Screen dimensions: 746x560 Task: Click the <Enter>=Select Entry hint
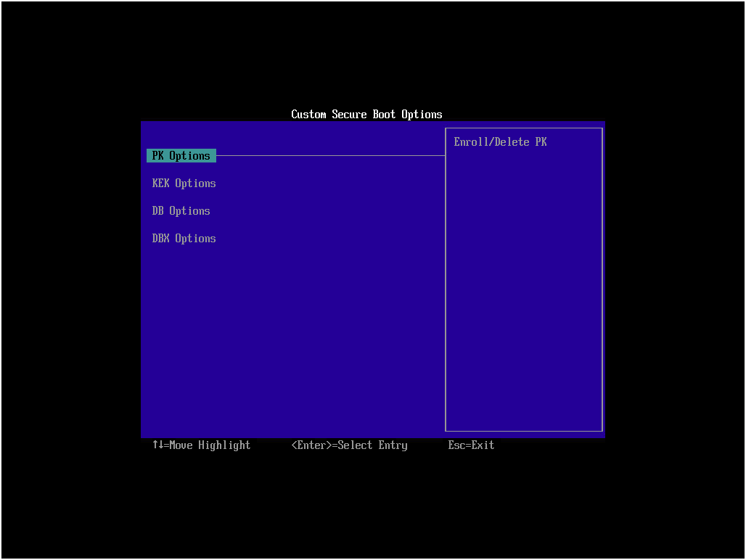coord(349,445)
